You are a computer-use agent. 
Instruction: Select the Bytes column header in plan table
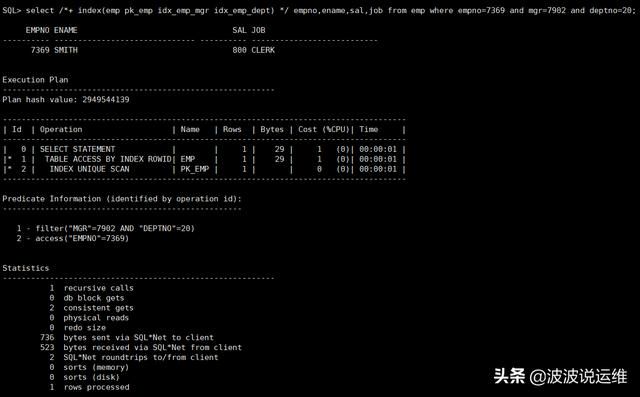click(272, 129)
